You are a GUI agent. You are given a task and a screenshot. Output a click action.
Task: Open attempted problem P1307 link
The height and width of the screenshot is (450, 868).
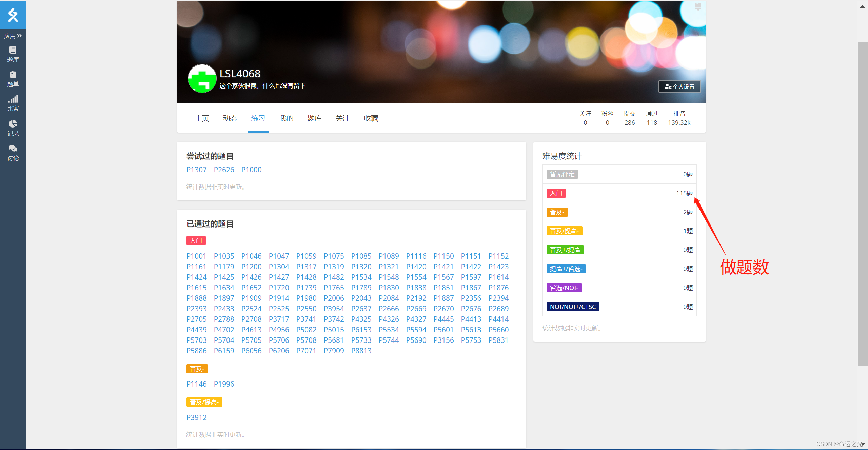click(196, 170)
